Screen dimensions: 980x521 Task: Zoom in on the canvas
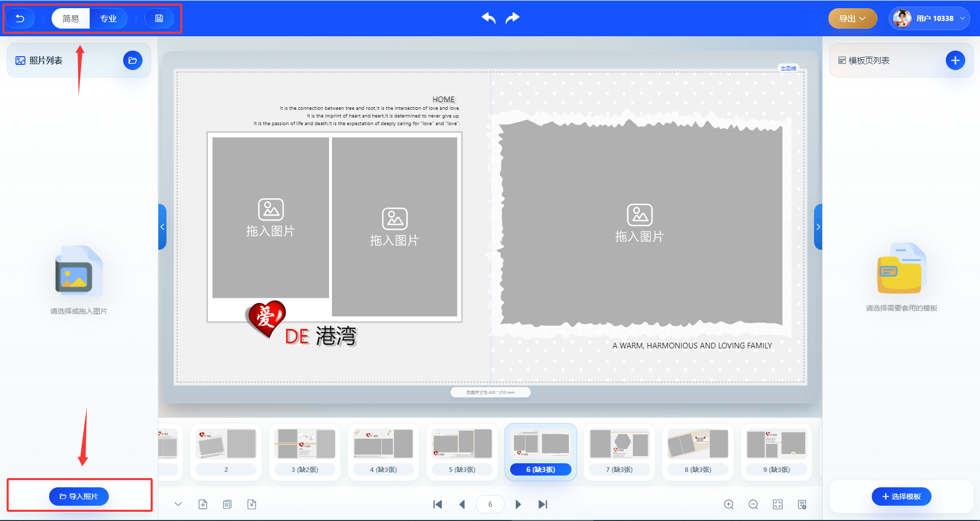point(729,504)
